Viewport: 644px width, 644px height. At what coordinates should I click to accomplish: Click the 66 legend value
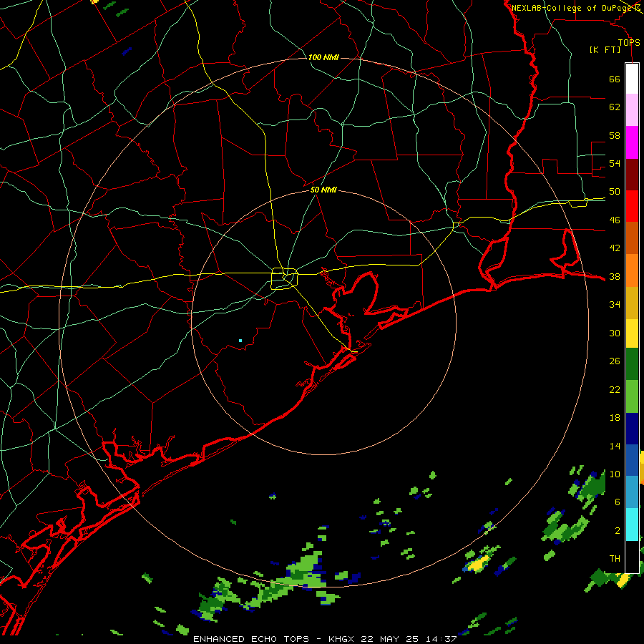pos(615,79)
